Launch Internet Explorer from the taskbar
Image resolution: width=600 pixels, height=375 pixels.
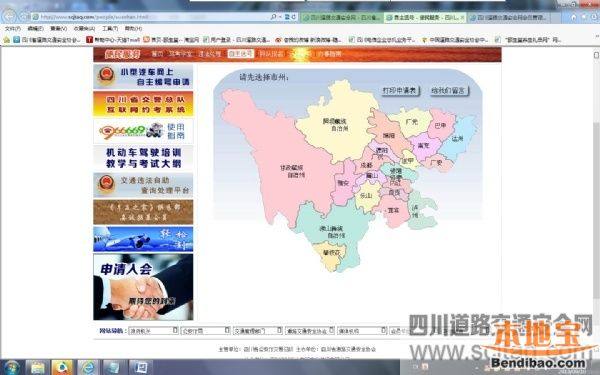[88, 367]
